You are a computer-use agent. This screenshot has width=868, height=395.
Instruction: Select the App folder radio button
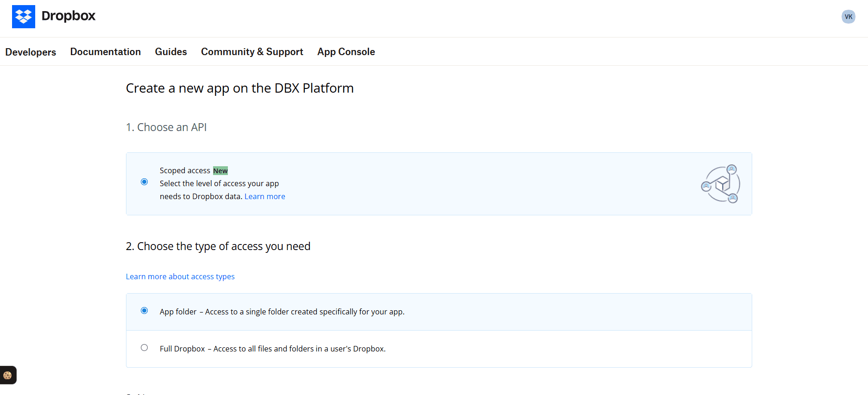144,311
